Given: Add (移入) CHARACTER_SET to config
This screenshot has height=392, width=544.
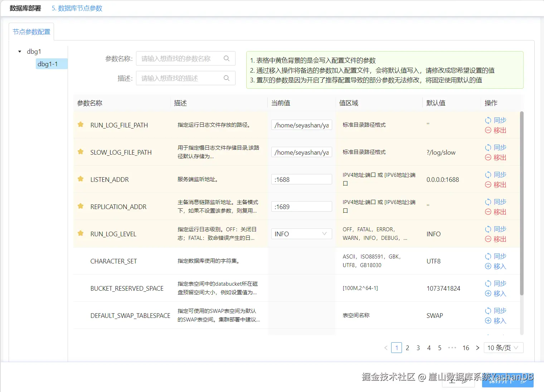Looking at the screenshot, I should coord(496,266).
